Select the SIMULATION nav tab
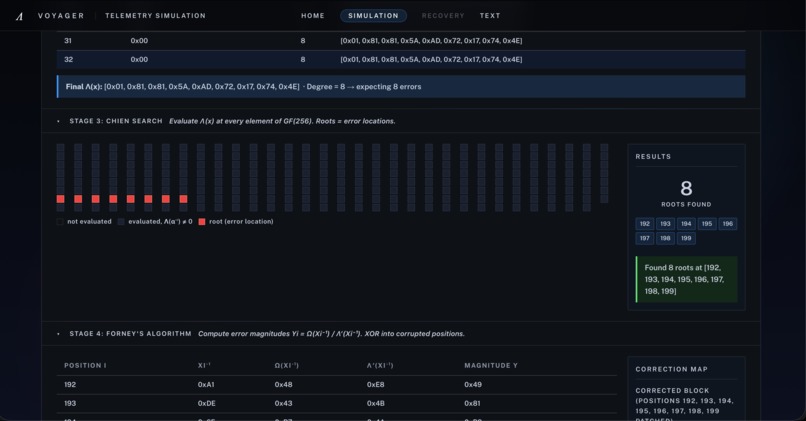Viewport: 806px width, 421px height. [x=373, y=16]
